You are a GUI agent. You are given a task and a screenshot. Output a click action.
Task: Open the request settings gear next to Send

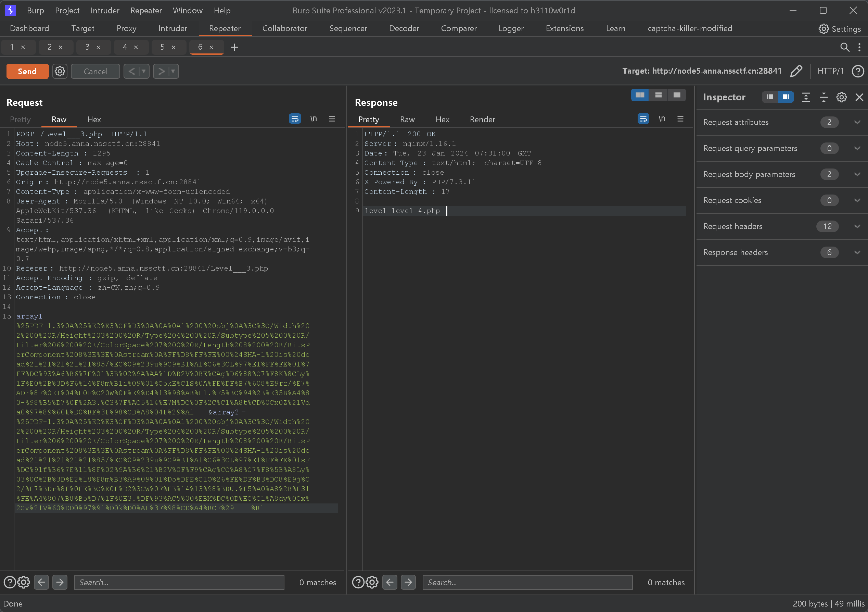tap(60, 71)
